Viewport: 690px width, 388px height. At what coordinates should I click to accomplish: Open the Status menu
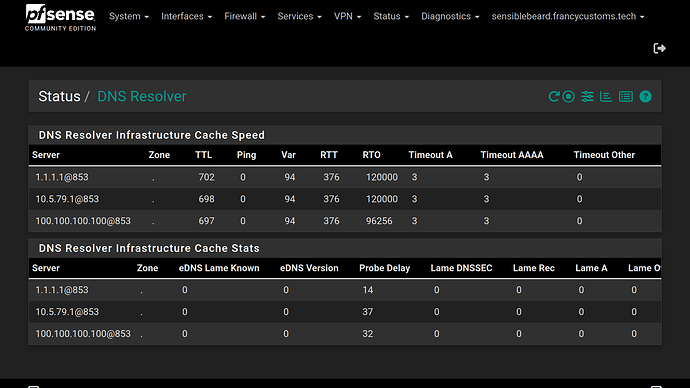tap(391, 16)
